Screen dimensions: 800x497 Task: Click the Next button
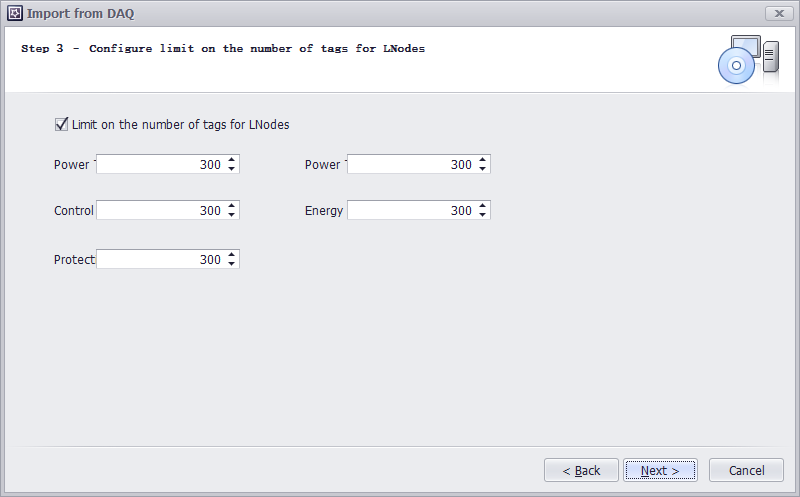point(660,470)
